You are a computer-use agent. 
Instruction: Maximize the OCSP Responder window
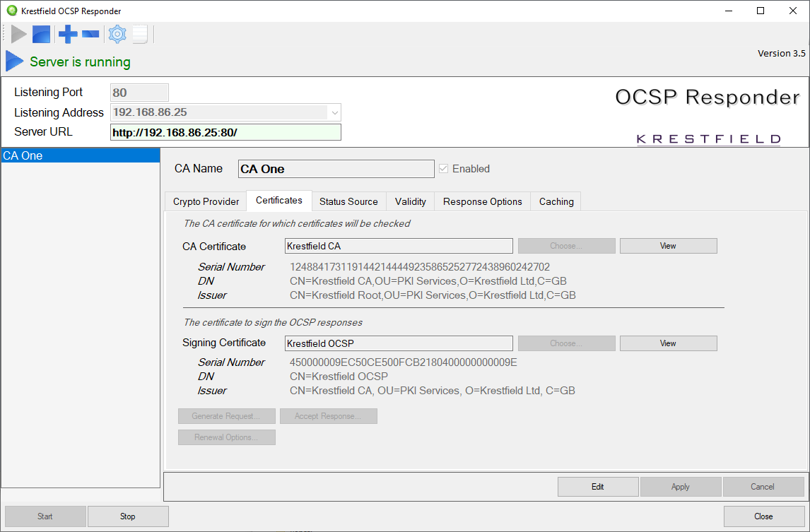[761, 11]
